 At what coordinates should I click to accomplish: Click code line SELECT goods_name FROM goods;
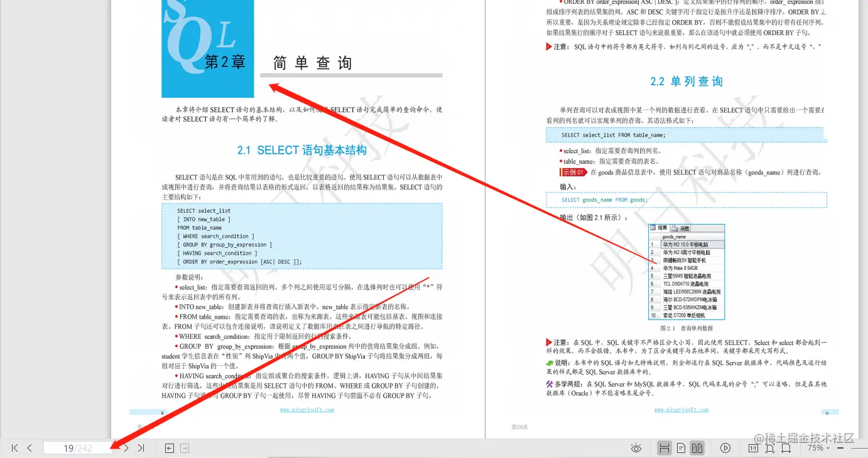pos(604,200)
